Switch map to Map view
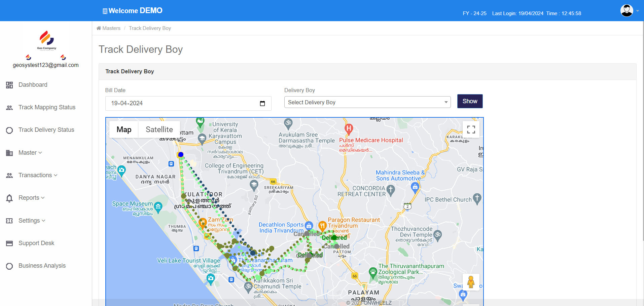Viewport: 644px width, 306px height. [124, 130]
